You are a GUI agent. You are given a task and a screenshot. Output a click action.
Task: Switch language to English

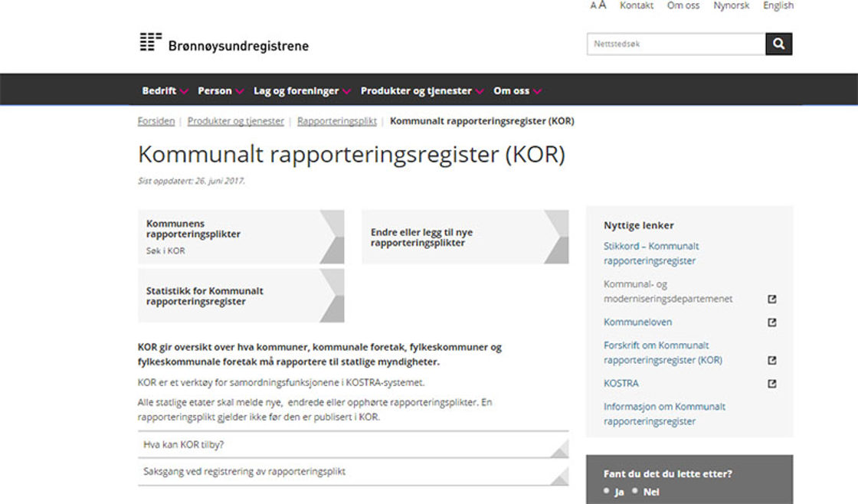click(x=778, y=5)
